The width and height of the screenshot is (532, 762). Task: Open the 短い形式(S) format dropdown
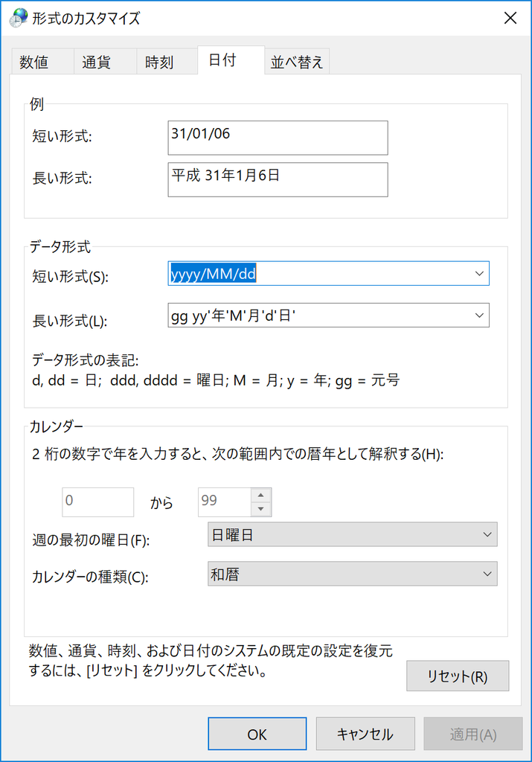(x=481, y=273)
